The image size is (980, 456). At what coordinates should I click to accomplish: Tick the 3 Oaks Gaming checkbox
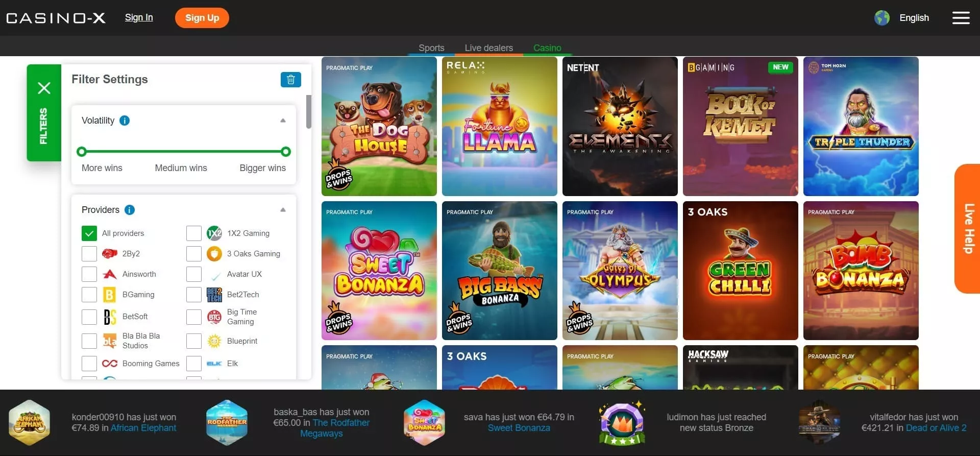click(194, 254)
